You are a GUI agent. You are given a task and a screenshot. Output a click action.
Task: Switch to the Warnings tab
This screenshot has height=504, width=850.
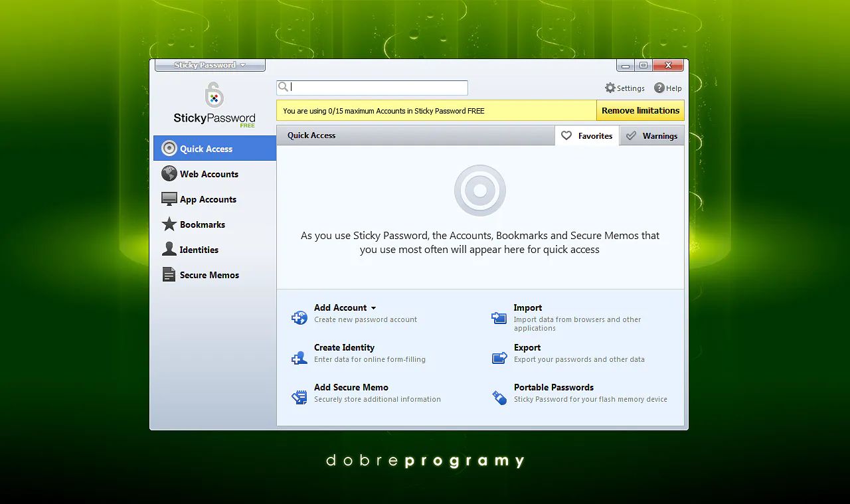point(652,135)
